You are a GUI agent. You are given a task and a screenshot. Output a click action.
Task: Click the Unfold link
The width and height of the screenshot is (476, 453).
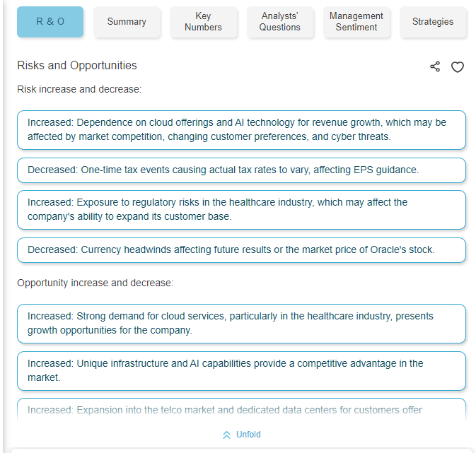point(248,435)
